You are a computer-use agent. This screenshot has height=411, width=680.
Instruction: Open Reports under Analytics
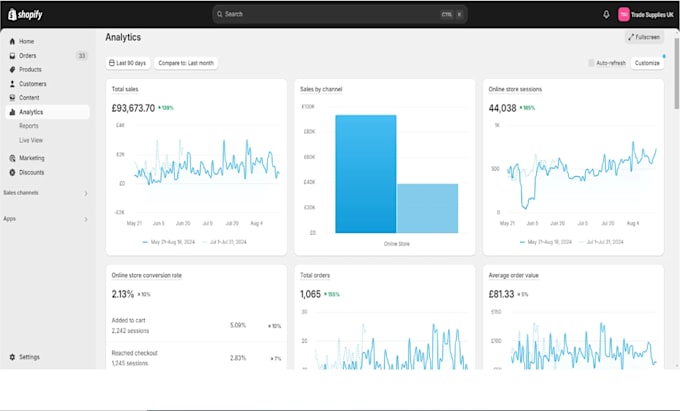tap(29, 126)
